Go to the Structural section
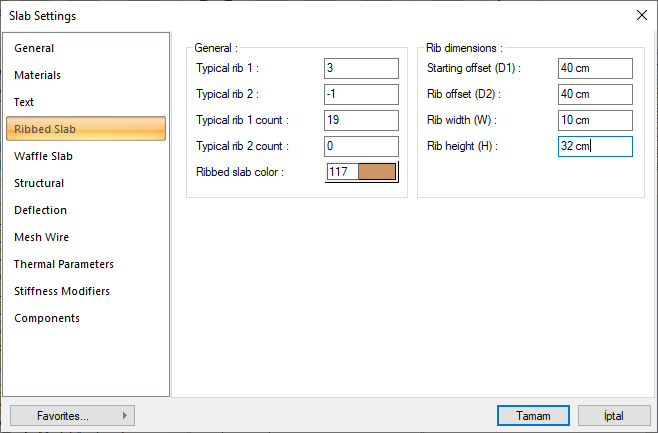The height and width of the screenshot is (433, 658). pos(39,183)
